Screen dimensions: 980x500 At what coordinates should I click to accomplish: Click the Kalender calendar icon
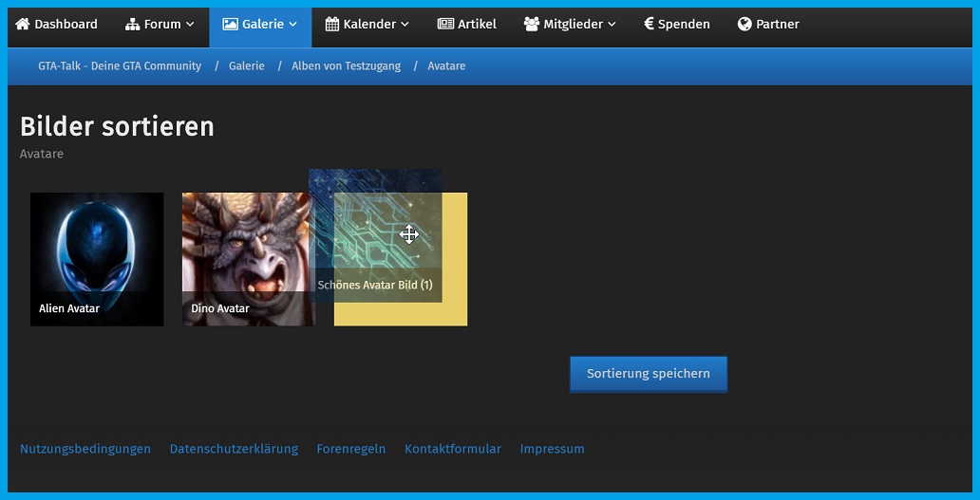pyautogui.click(x=331, y=24)
